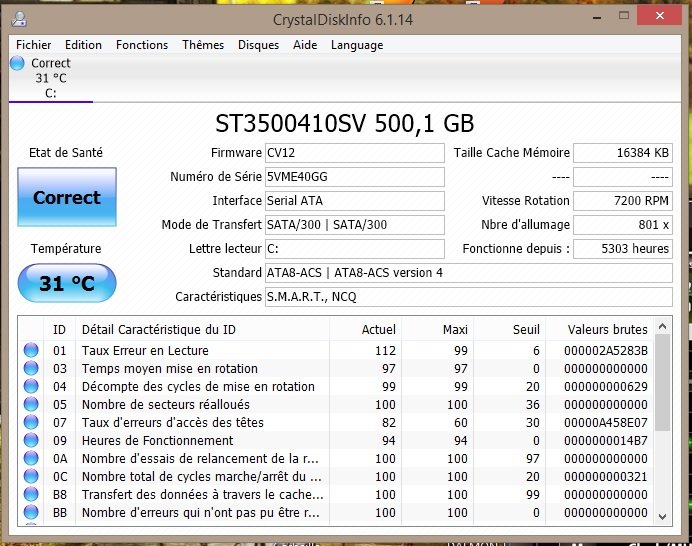Click the rotation speed field 7200 RPM
Viewport: 692px width, 546px height.
(x=623, y=201)
